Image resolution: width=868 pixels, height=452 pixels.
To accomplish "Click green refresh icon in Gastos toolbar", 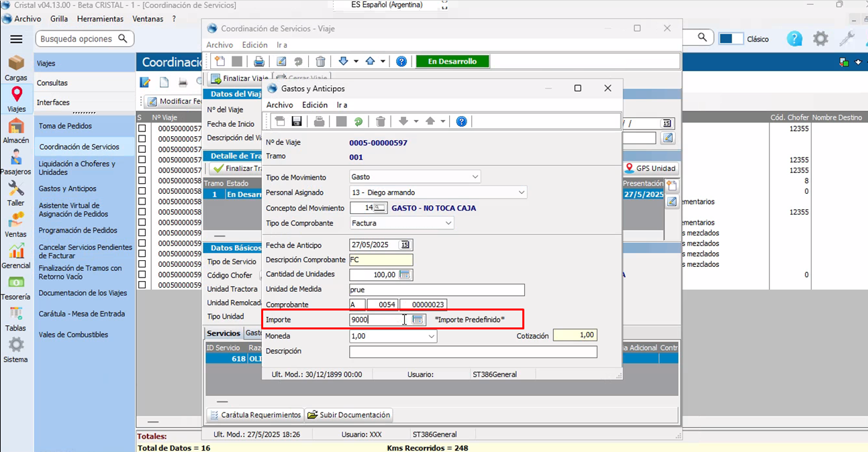I will point(358,121).
